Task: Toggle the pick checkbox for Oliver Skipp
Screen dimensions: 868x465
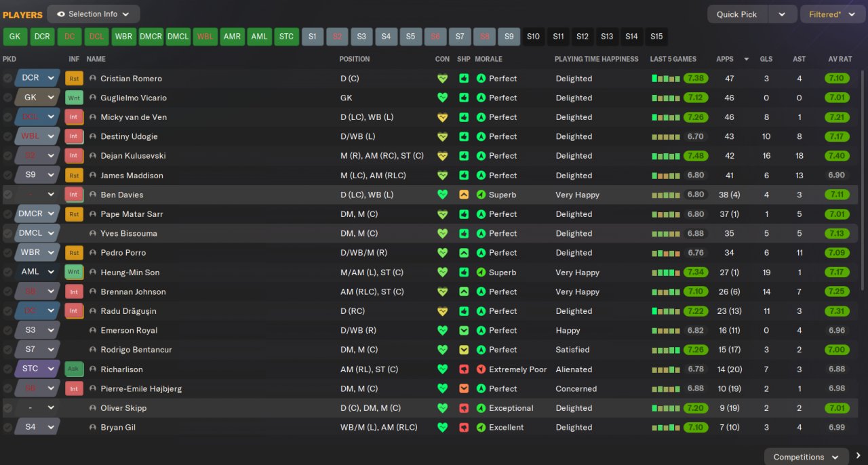Action: point(7,408)
